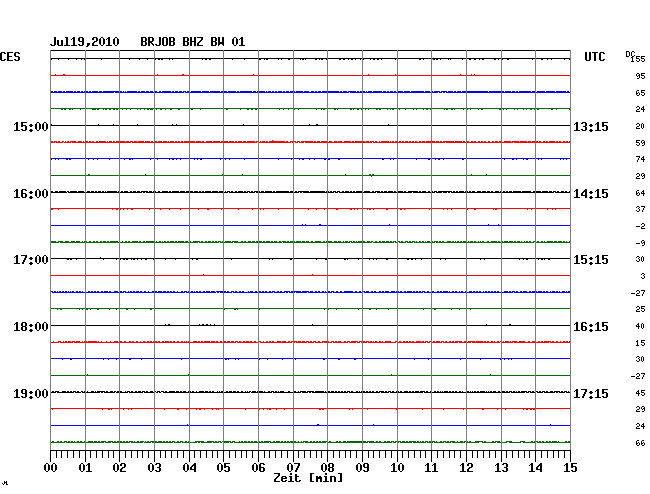Click minute axis tick label "11"
Viewport: 650px width, 494px height.
pos(431,467)
